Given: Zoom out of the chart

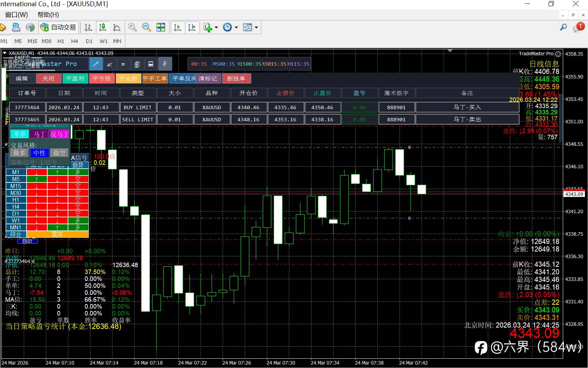Looking at the screenshot, I should click(x=146, y=27).
